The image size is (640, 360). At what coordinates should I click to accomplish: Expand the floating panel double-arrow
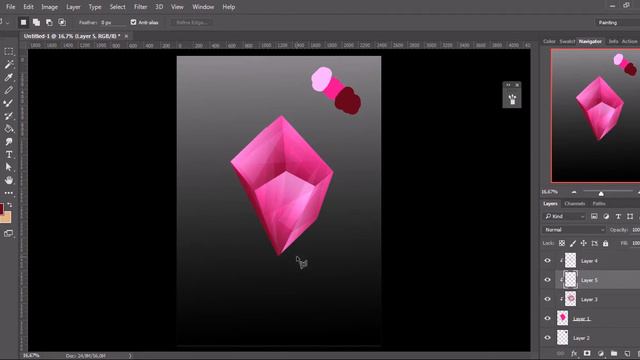click(508, 85)
